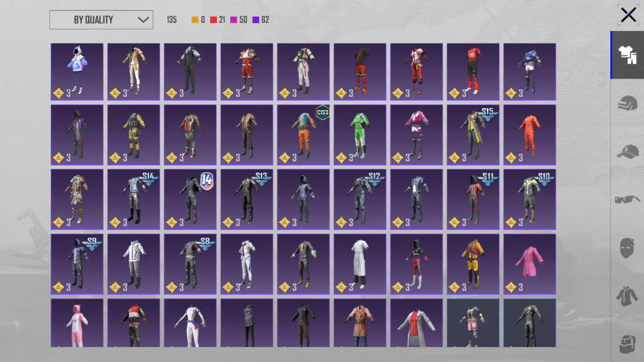Image resolution: width=644 pixels, height=362 pixels.
Task: Click the orange quality color swatch
Action: (x=195, y=20)
